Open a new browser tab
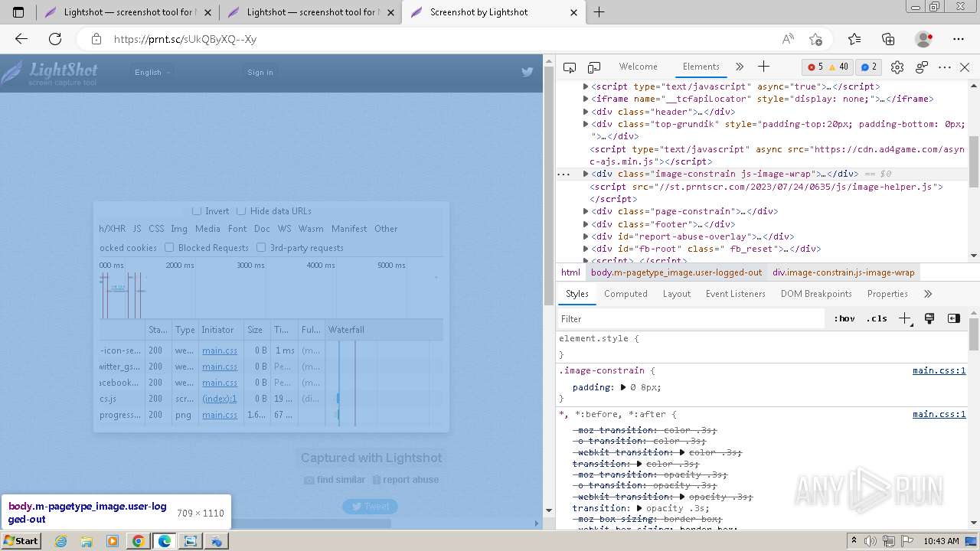Screen dimensions: 980x551 (599, 12)
